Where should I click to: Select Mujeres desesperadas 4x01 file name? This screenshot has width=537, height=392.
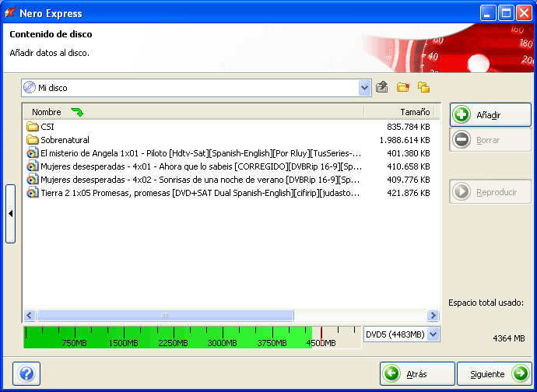[200, 166]
